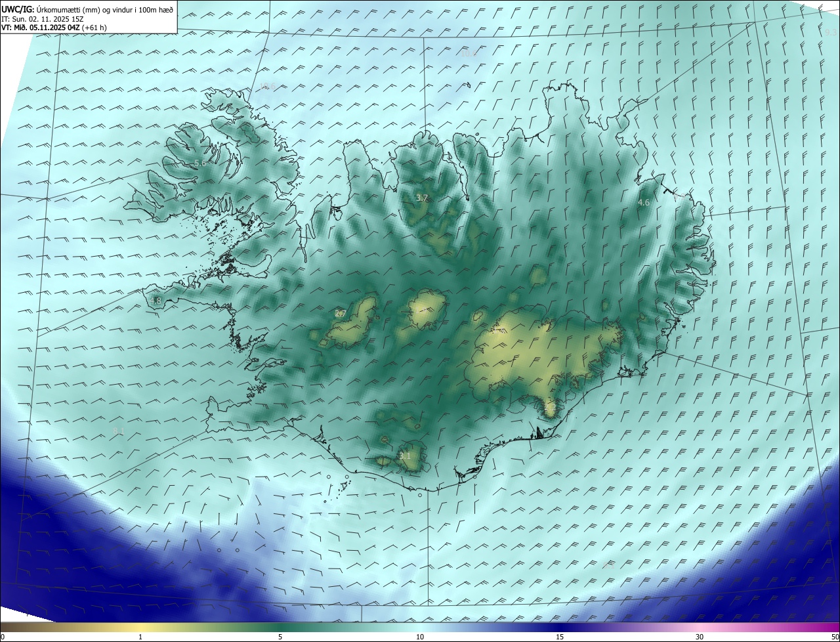Click the 10 tick label on the color scale

(420, 637)
